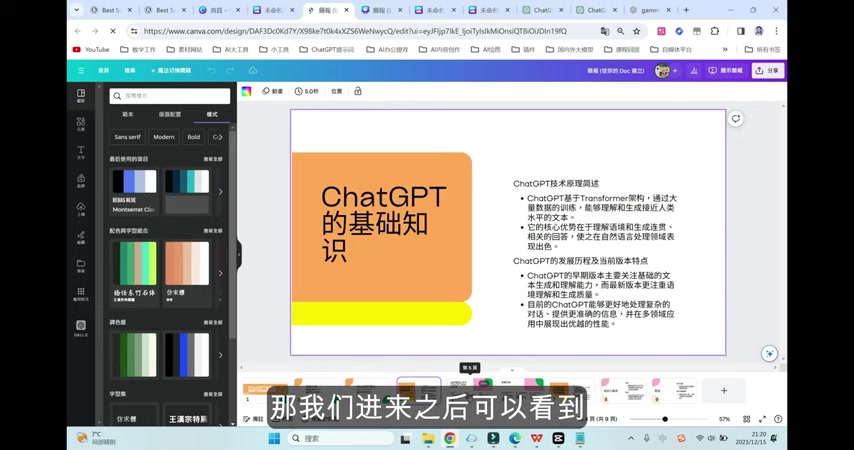
Task: Click the cloud save status icon
Action: point(253,70)
